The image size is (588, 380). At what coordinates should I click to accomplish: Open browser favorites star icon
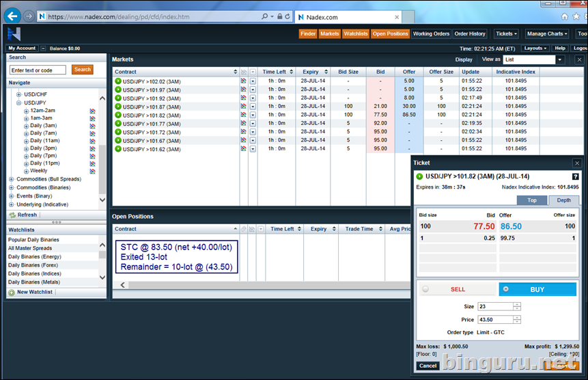(576, 16)
